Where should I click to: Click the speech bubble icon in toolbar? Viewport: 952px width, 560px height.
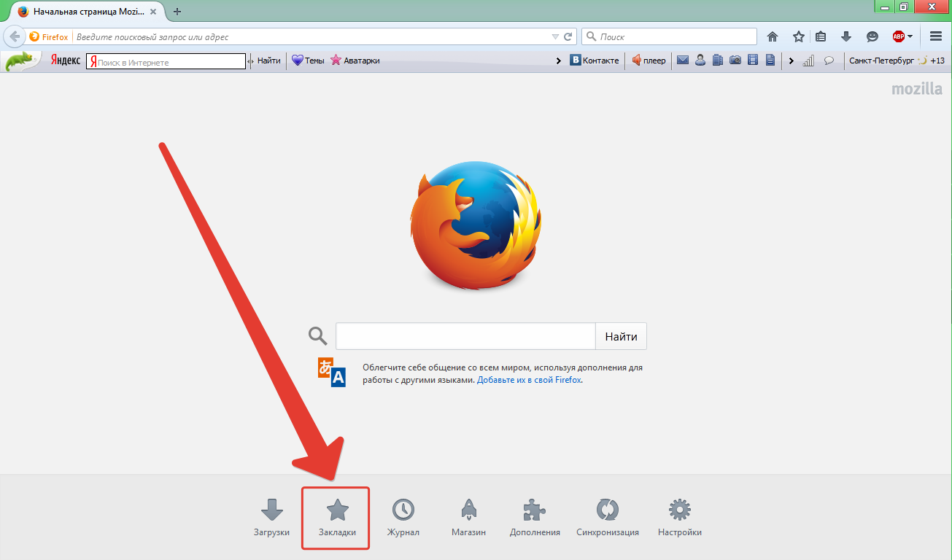[x=829, y=61]
